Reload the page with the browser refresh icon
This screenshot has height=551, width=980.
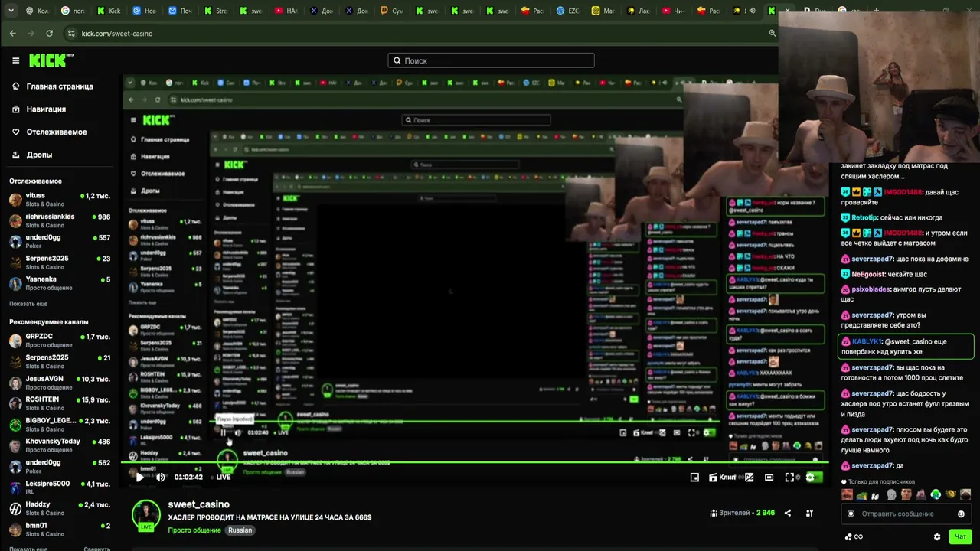(x=49, y=34)
